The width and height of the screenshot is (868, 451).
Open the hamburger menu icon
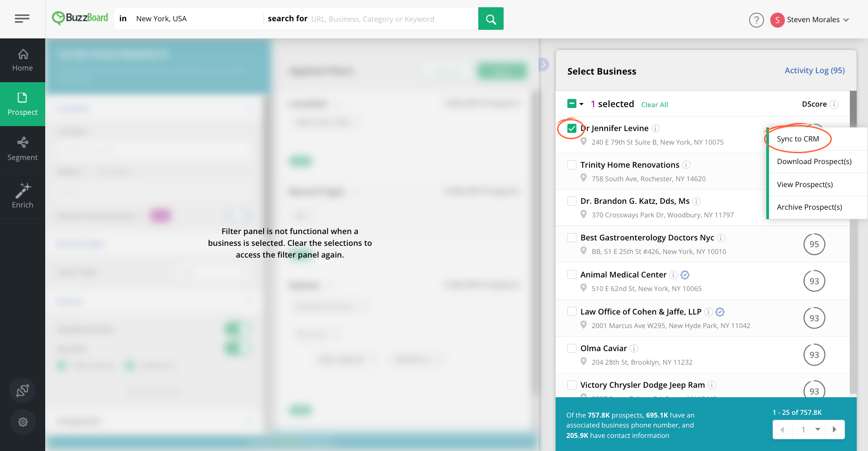click(x=22, y=19)
